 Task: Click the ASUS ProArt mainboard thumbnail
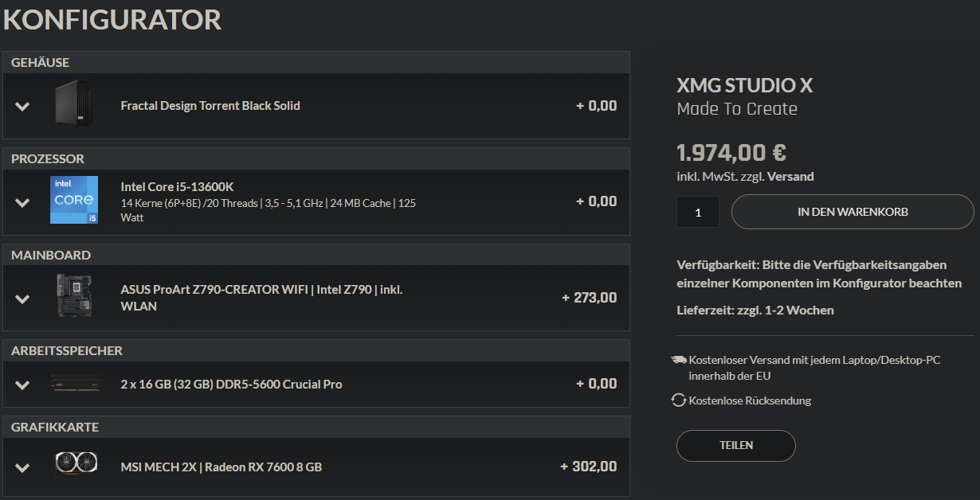click(x=75, y=295)
